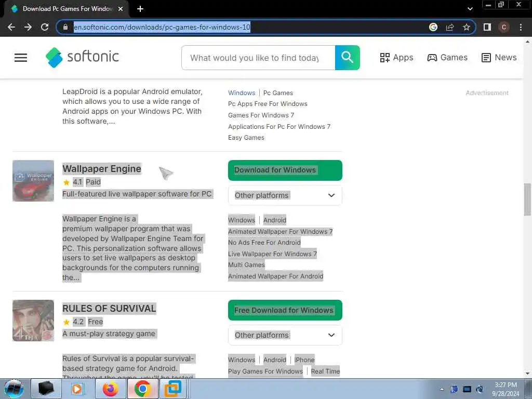The height and width of the screenshot is (399, 532).
Task: Toggle the browser side panel icon
Action: click(487, 27)
